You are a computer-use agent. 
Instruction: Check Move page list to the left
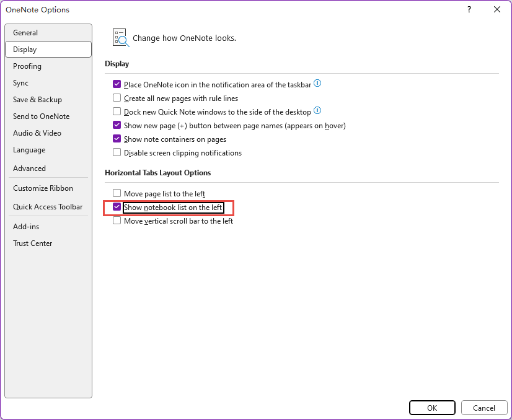(117, 193)
